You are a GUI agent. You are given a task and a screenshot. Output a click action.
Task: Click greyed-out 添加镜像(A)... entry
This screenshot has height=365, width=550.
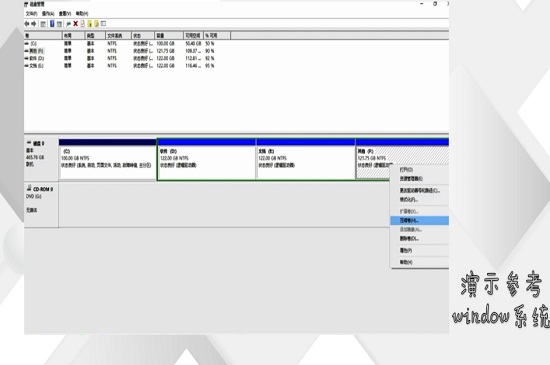point(420,230)
